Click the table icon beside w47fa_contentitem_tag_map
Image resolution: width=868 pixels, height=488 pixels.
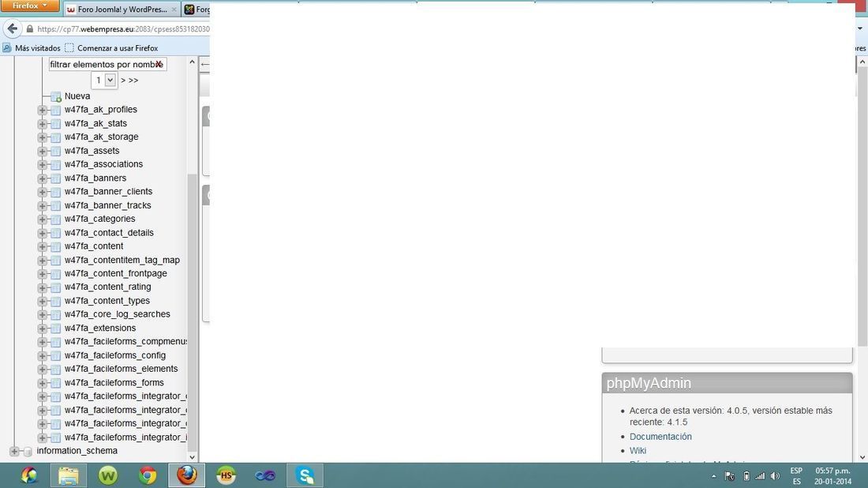tap(55, 261)
